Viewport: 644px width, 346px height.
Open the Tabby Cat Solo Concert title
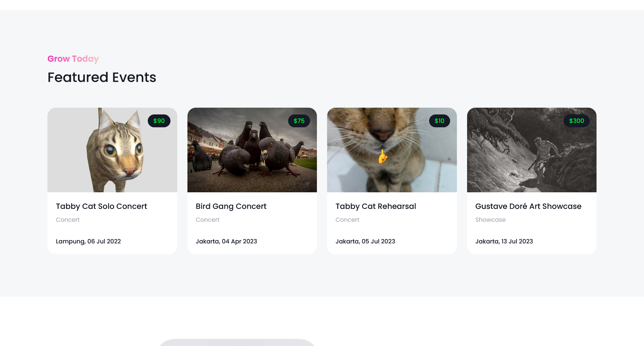click(x=101, y=206)
